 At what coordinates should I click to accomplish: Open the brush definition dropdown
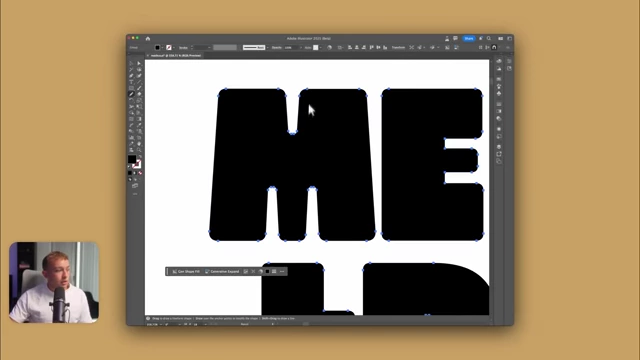tap(268, 47)
